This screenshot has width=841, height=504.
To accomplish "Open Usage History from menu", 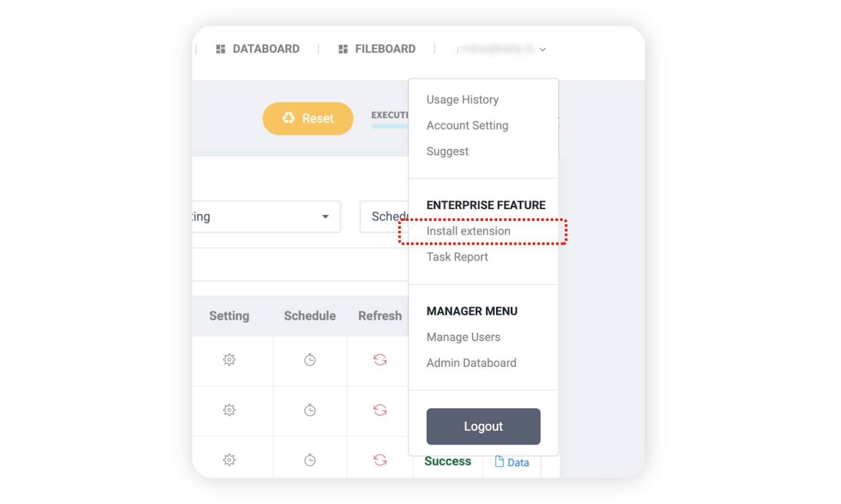I will 463,100.
